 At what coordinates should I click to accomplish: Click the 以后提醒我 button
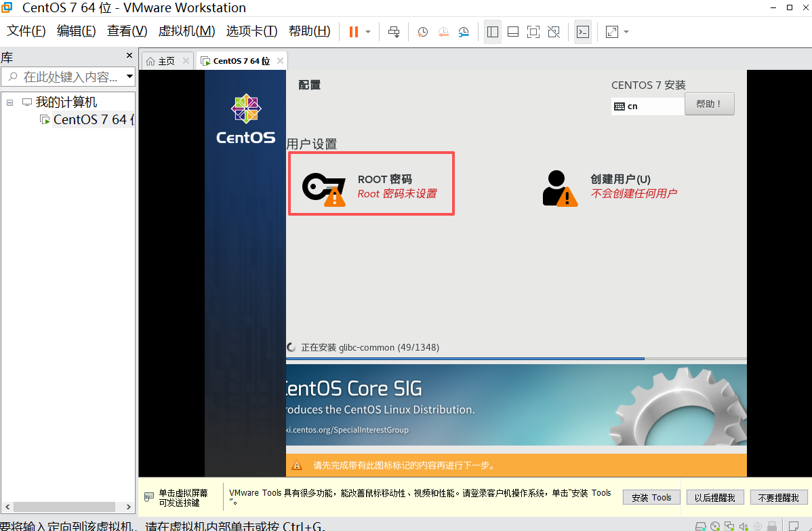point(714,497)
